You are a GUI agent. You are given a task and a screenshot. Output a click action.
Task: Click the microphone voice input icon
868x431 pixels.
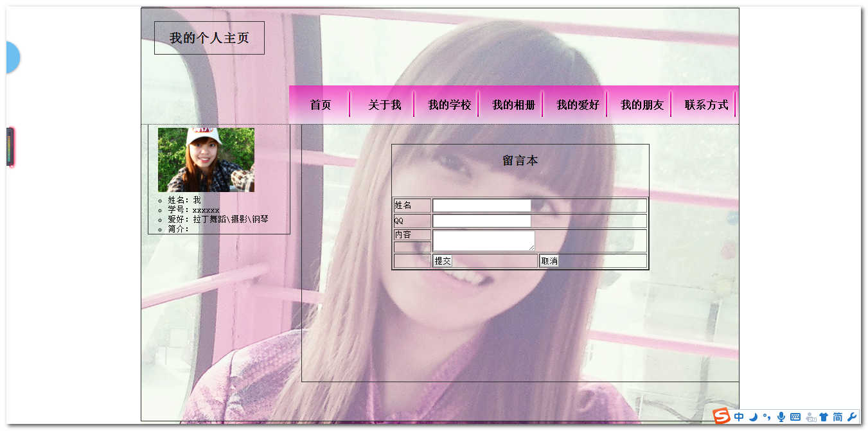[781, 417]
